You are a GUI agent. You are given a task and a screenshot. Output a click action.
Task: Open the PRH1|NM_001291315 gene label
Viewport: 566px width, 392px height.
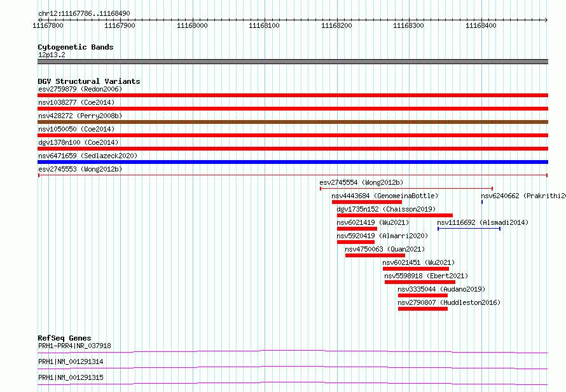click(x=71, y=377)
